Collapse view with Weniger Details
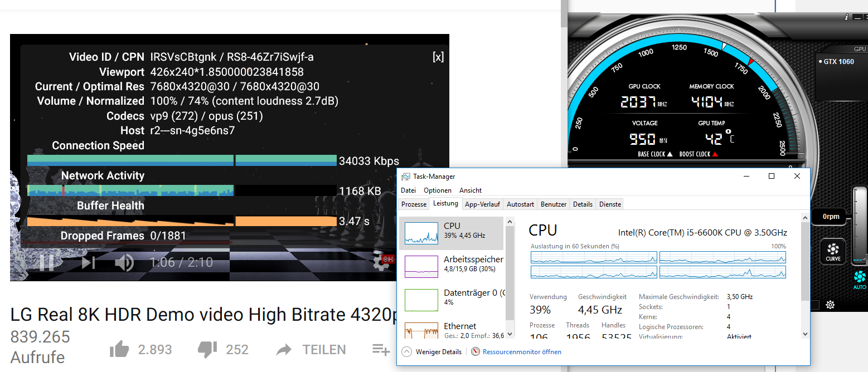 coord(431,352)
